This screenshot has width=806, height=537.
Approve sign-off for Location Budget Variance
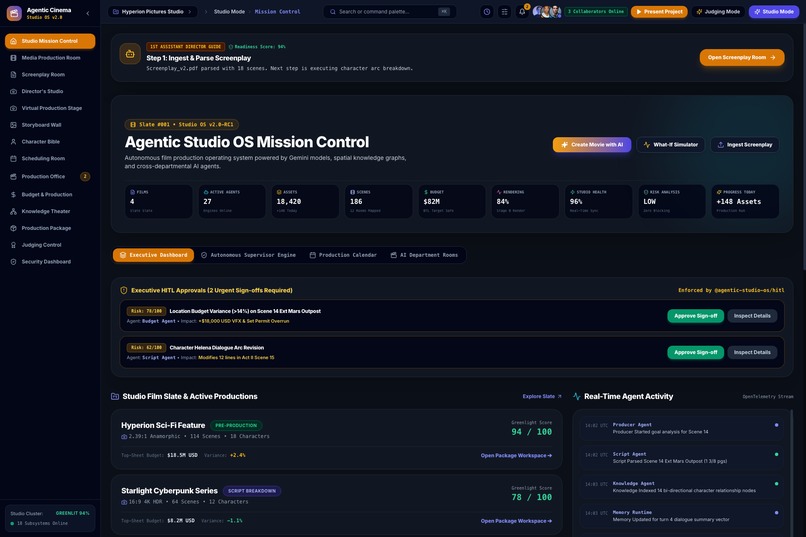pyautogui.click(x=695, y=316)
